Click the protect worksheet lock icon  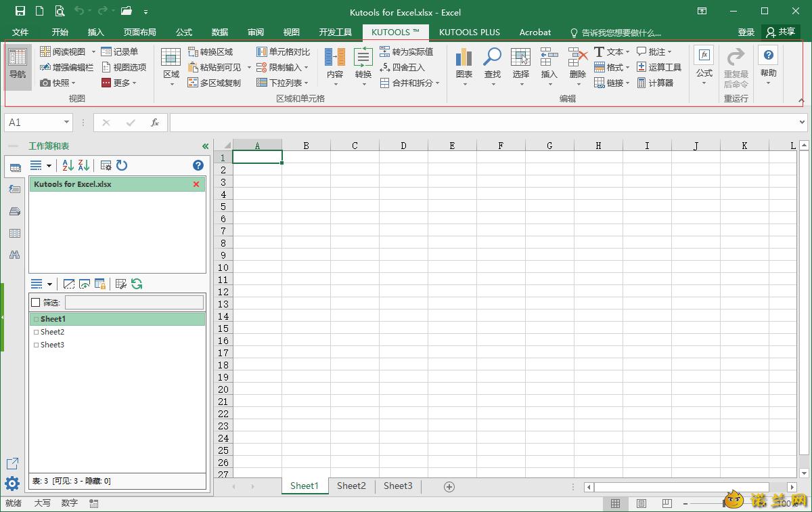tap(100, 284)
